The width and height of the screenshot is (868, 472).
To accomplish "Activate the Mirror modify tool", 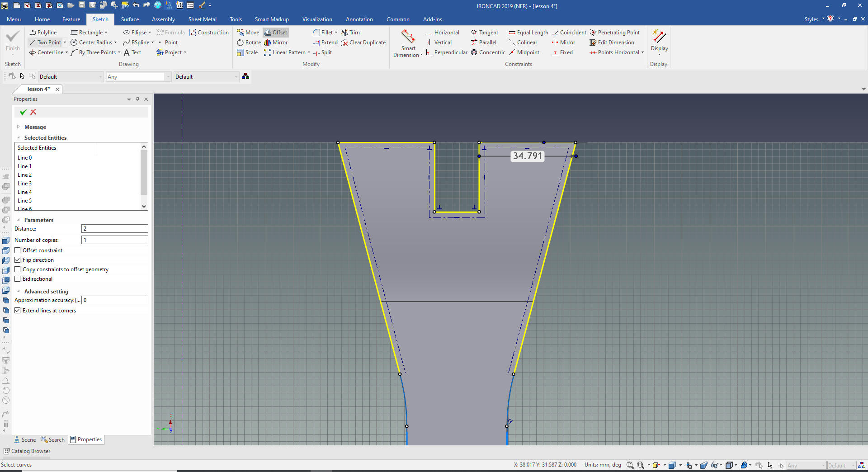I will tap(276, 42).
